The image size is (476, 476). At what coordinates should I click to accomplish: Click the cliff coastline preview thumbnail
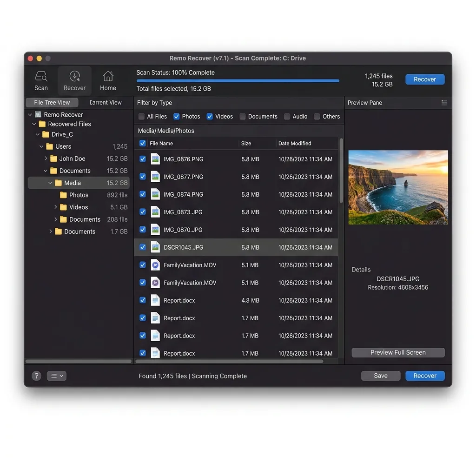(398, 187)
